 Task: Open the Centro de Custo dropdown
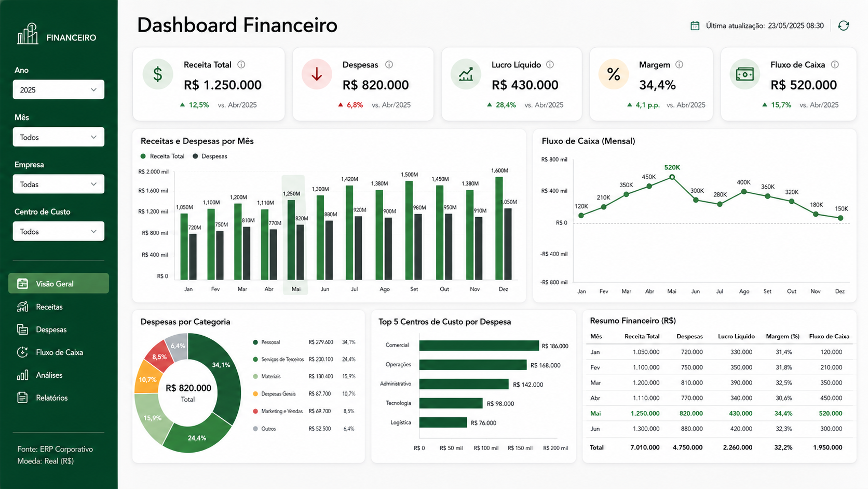click(59, 231)
